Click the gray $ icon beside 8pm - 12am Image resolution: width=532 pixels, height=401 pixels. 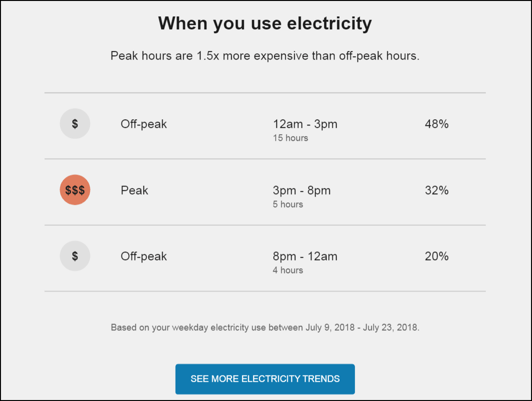tap(75, 256)
